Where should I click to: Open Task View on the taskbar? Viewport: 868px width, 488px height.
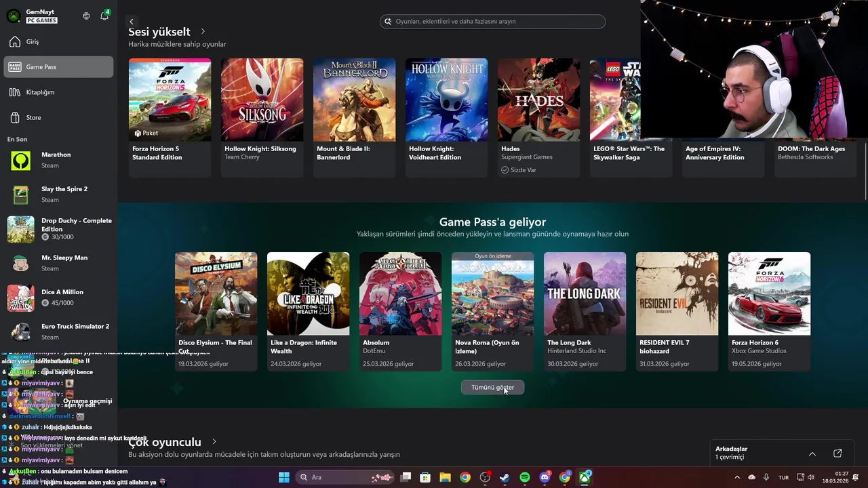(x=406, y=477)
